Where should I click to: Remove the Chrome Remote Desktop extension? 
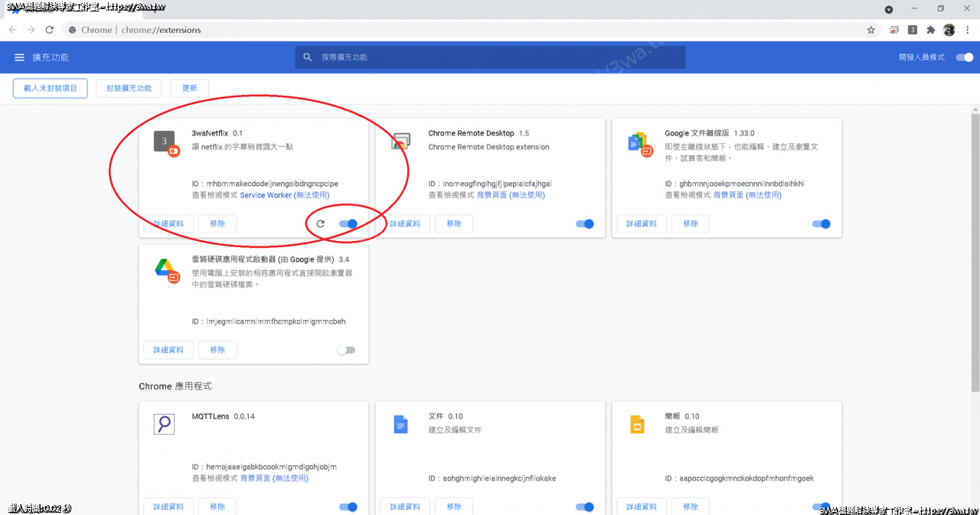[454, 223]
